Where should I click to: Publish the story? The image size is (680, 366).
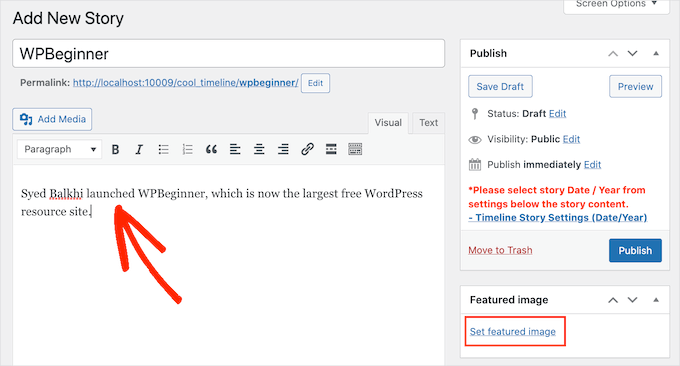point(635,251)
